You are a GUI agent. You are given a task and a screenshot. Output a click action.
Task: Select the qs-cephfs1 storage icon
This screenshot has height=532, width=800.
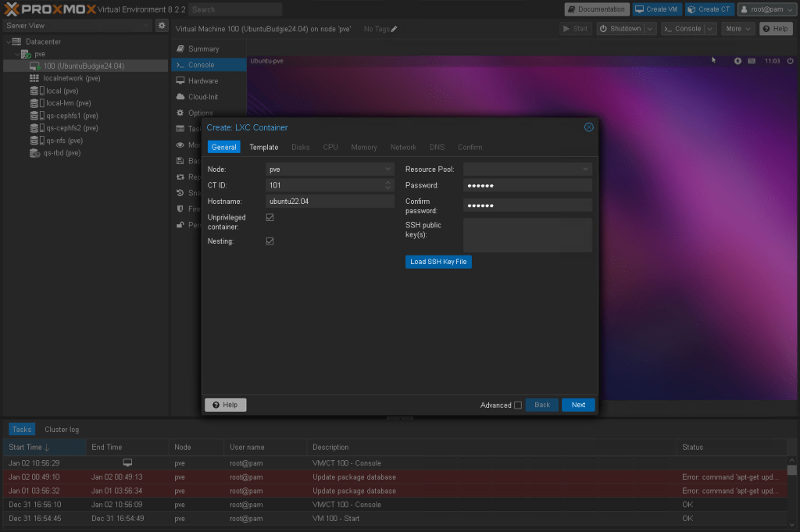pyautogui.click(x=34, y=116)
